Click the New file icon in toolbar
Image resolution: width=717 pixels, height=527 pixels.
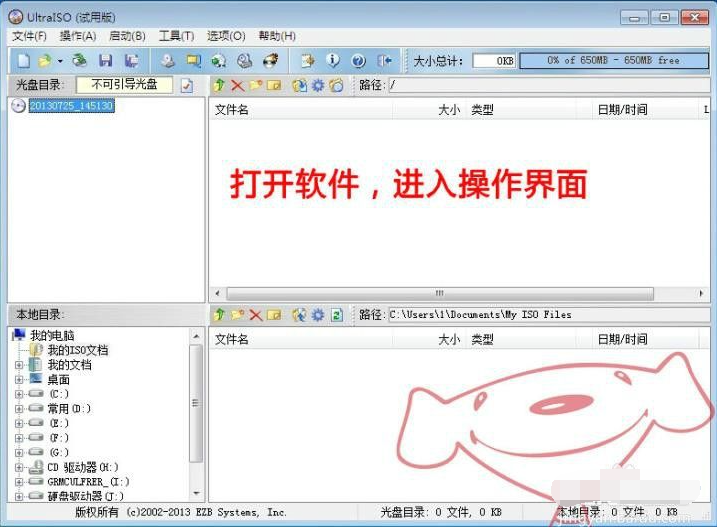[23, 61]
